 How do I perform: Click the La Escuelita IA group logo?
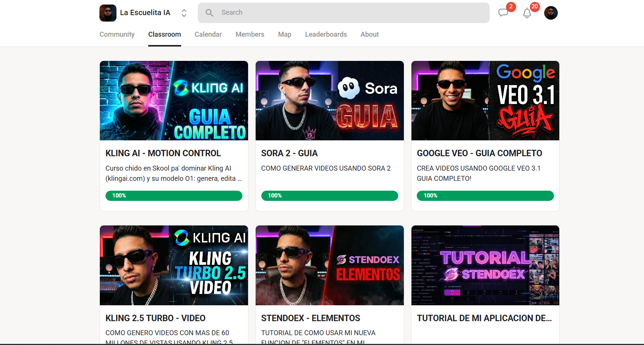click(x=108, y=13)
